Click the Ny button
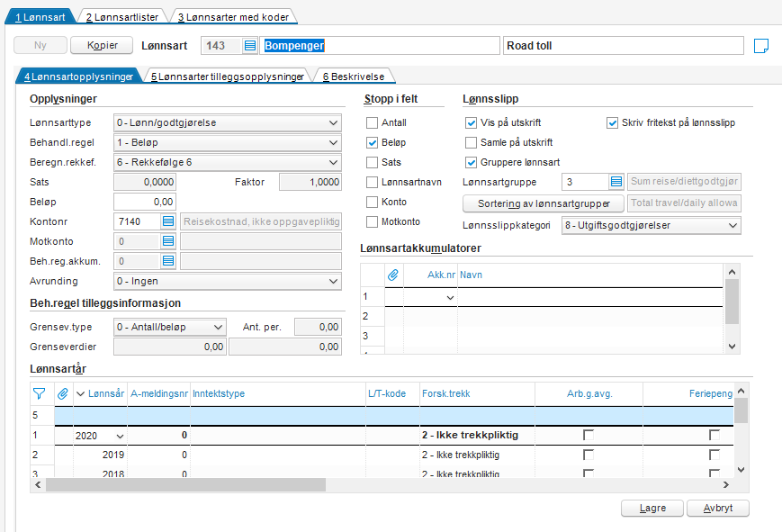782x532 pixels. point(40,45)
